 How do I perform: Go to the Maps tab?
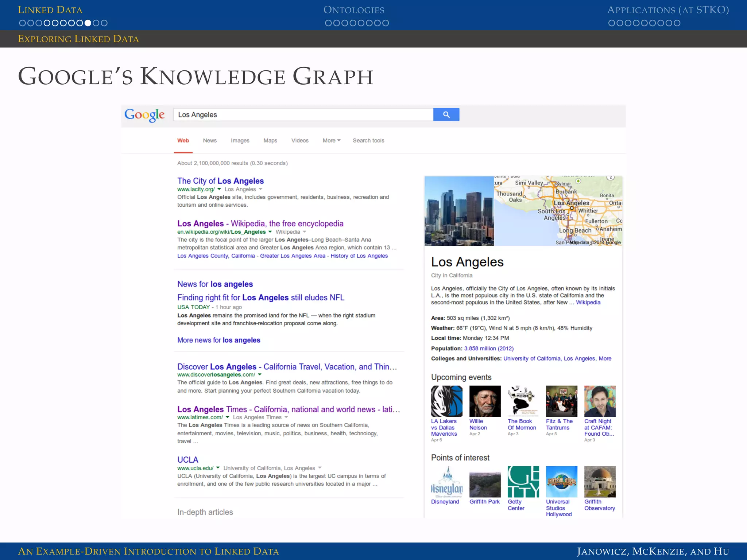pyautogui.click(x=270, y=140)
